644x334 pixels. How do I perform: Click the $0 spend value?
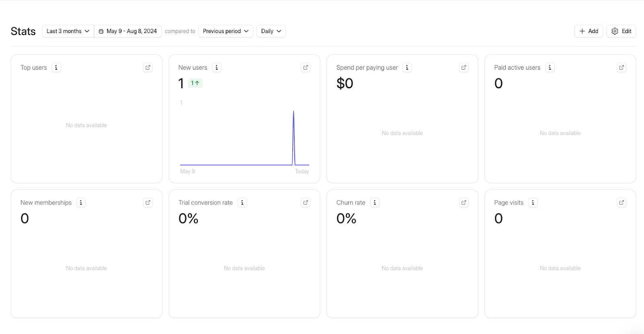[x=345, y=83]
